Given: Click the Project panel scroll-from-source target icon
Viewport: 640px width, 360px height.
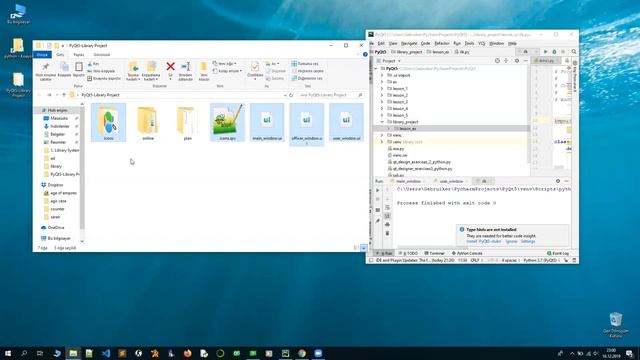Looking at the screenshot, I should (497, 61).
